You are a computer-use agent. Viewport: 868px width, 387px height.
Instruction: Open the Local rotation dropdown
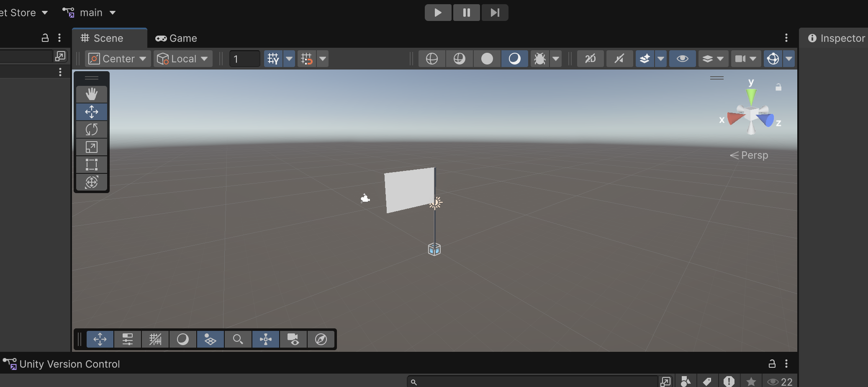pyautogui.click(x=183, y=59)
